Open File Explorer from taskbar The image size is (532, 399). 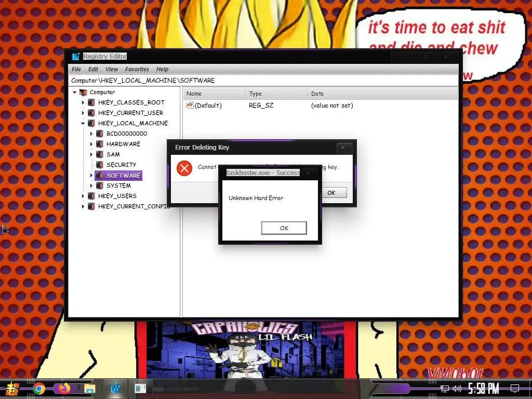pos(90,389)
